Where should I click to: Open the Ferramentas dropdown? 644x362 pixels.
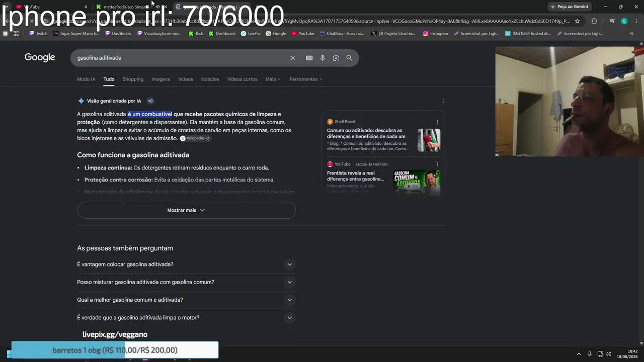pyautogui.click(x=306, y=79)
